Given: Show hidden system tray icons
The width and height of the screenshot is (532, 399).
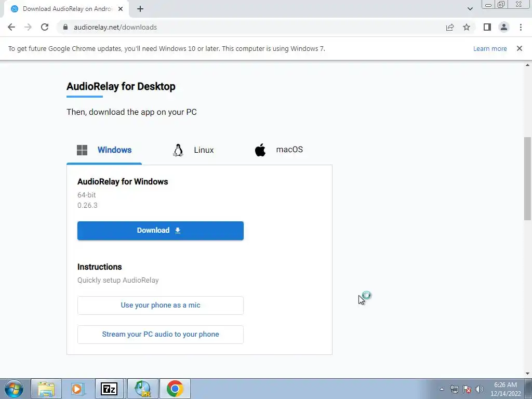Looking at the screenshot, I should 442,389.
